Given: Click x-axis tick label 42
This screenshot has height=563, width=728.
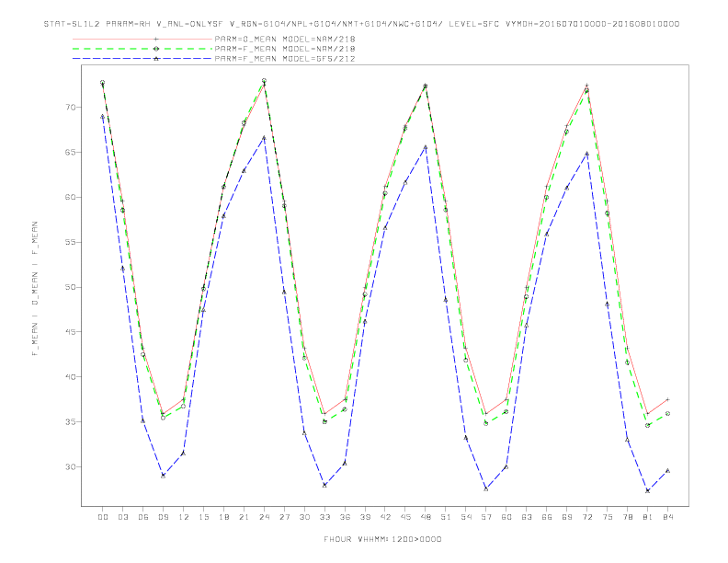Looking at the screenshot, I should [x=385, y=517].
